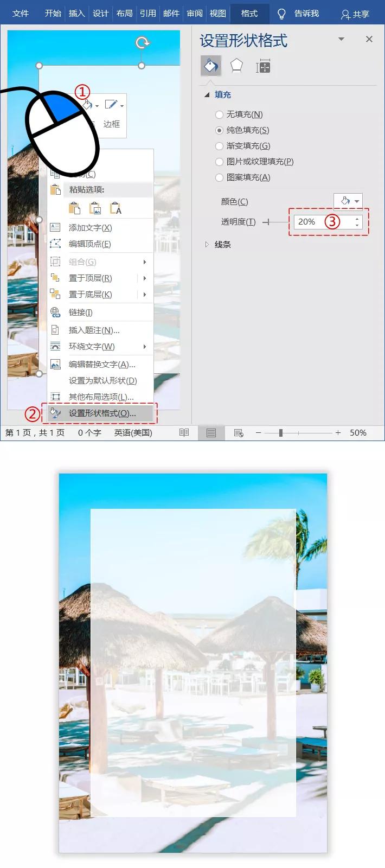Open the 审阅 ribbon tab
This screenshot has height=868, width=385.
pos(194,13)
